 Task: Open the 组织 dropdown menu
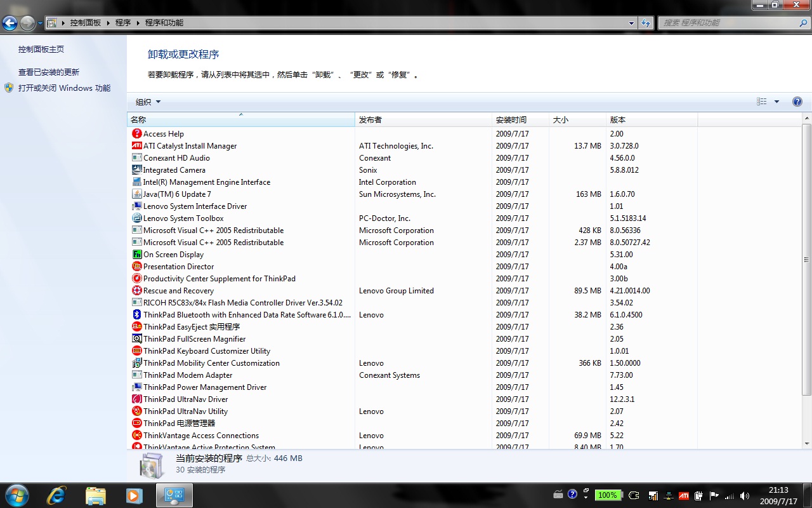pyautogui.click(x=148, y=102)
